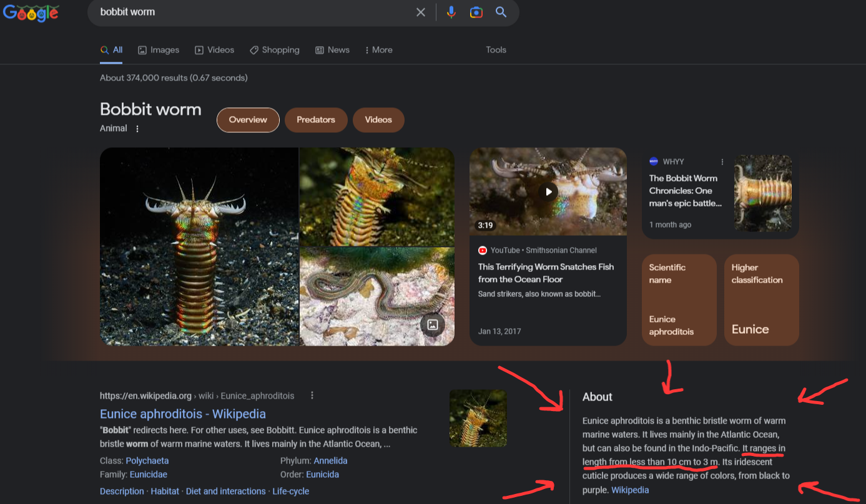
Task: Open the WHYY Bobbit Worm Chronicles article
Action: point(685,191)
